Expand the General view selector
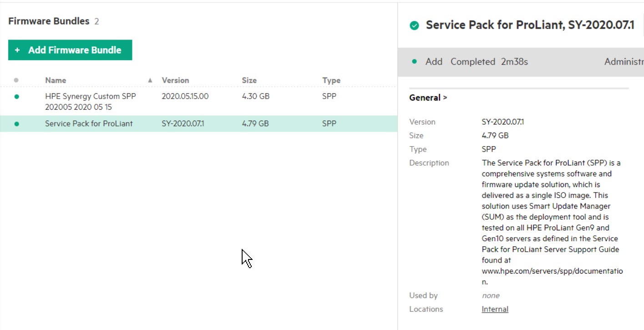644x330 pixels. click(x=428, y=97)
